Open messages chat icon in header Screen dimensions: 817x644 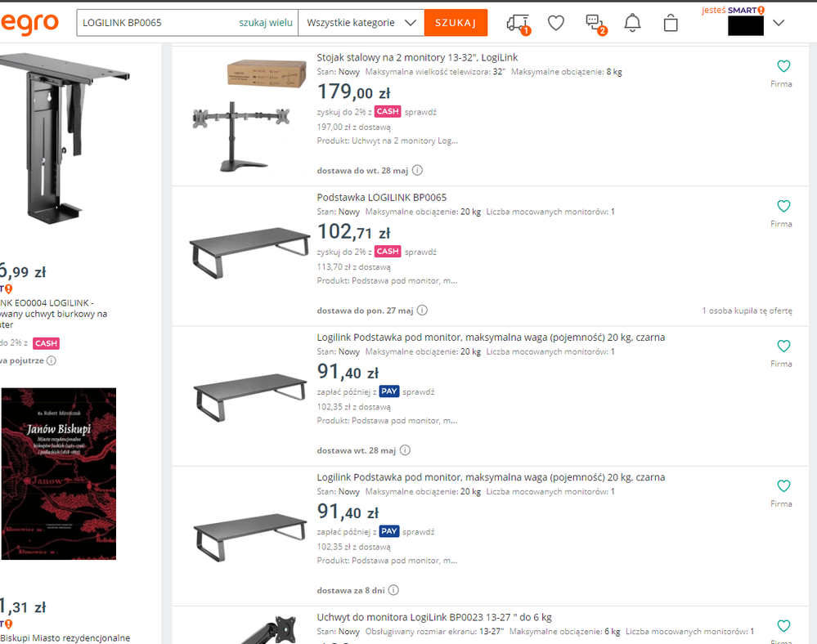[595, 23]
